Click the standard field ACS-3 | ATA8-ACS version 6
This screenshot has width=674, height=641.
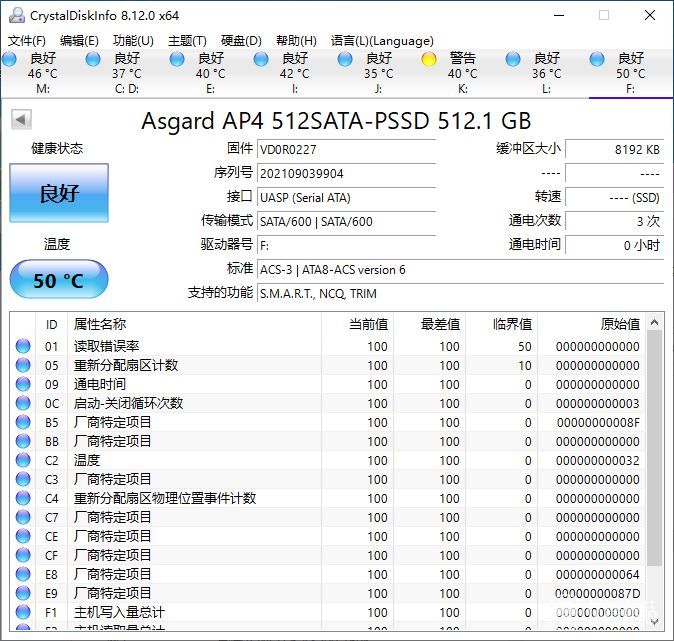[460, 270]
